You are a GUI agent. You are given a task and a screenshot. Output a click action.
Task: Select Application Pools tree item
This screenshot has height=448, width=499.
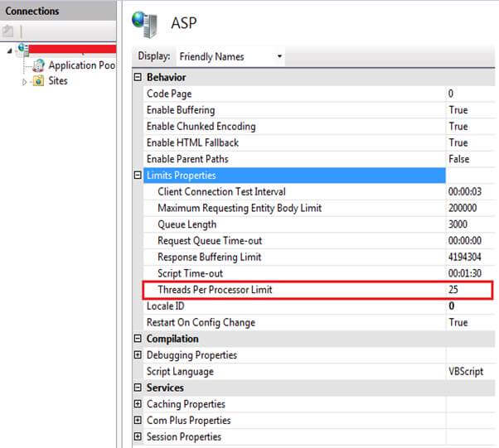coord(82,65)
